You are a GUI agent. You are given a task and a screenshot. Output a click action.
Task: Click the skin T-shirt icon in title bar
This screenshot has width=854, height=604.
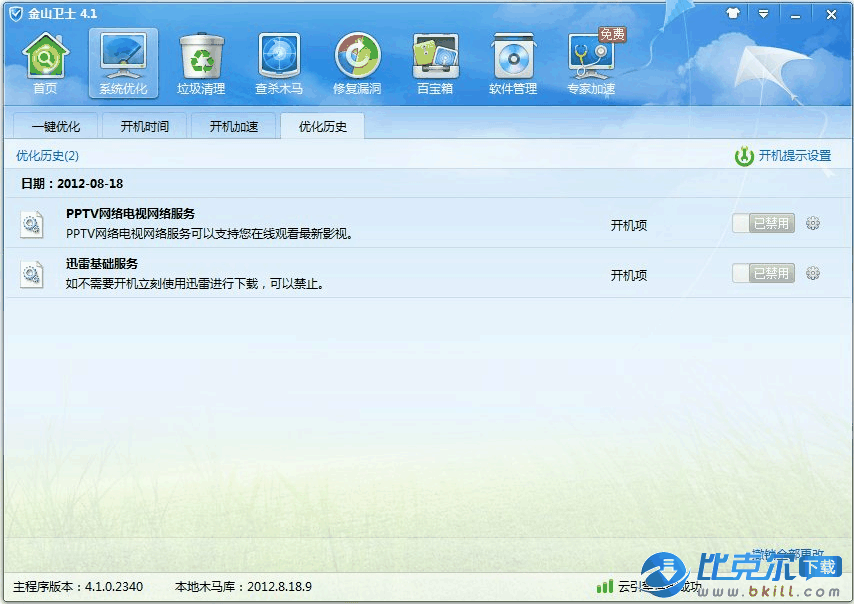733,13
